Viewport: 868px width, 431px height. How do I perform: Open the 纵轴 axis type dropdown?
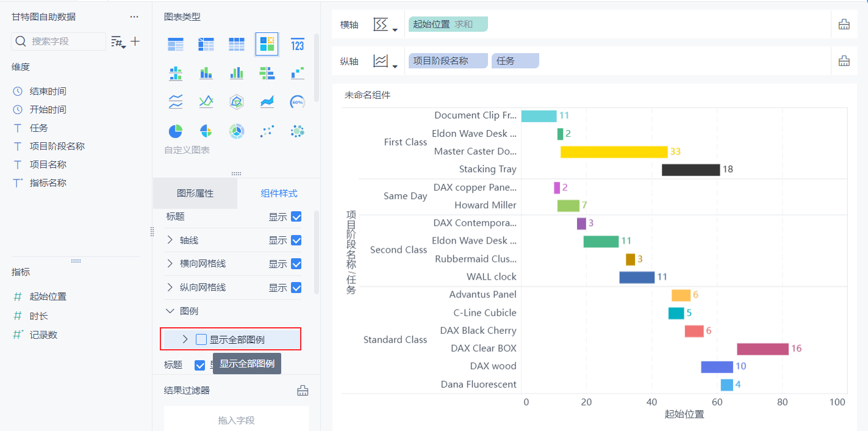386,61
